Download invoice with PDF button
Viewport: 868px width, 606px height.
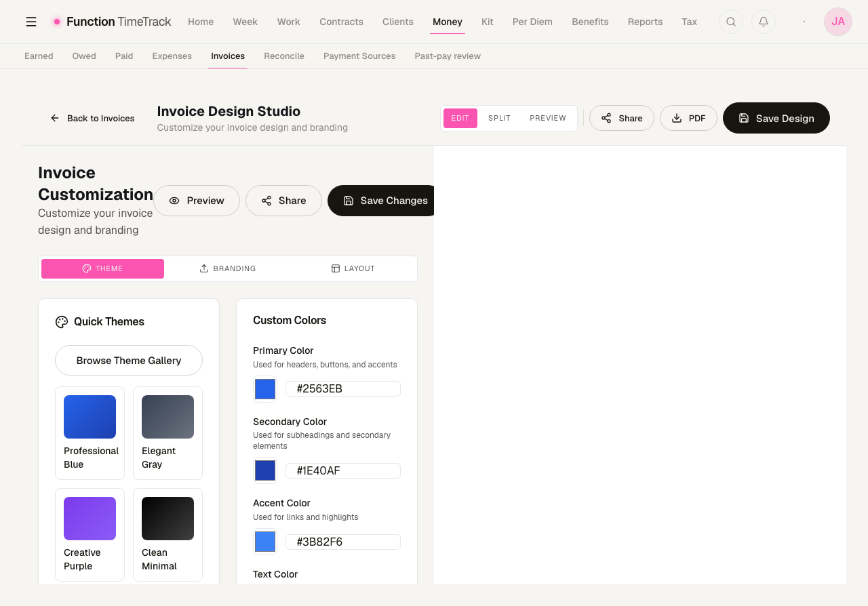pos(688,118)
